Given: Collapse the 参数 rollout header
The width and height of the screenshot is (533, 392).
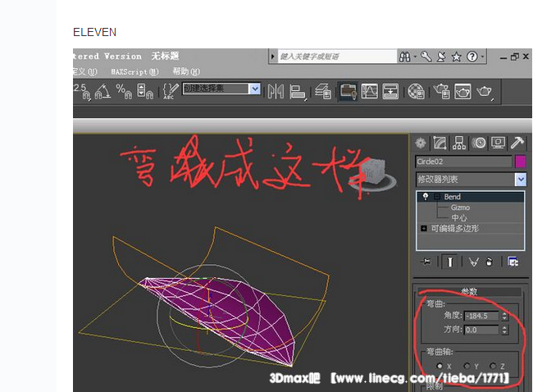Looking at the screenshot, I should click(x=469, y=291).
